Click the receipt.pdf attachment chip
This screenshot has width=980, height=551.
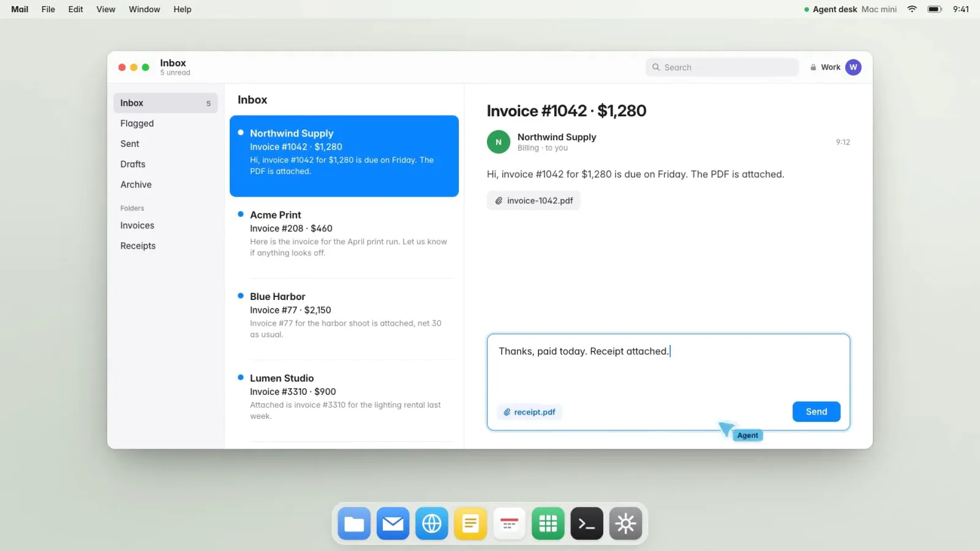529,412
